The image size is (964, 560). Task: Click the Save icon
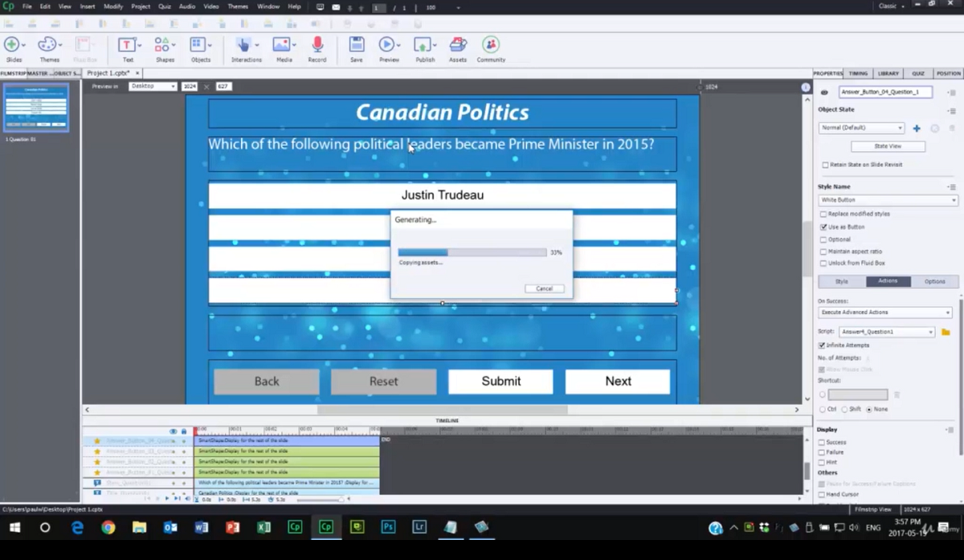point(356,45)
